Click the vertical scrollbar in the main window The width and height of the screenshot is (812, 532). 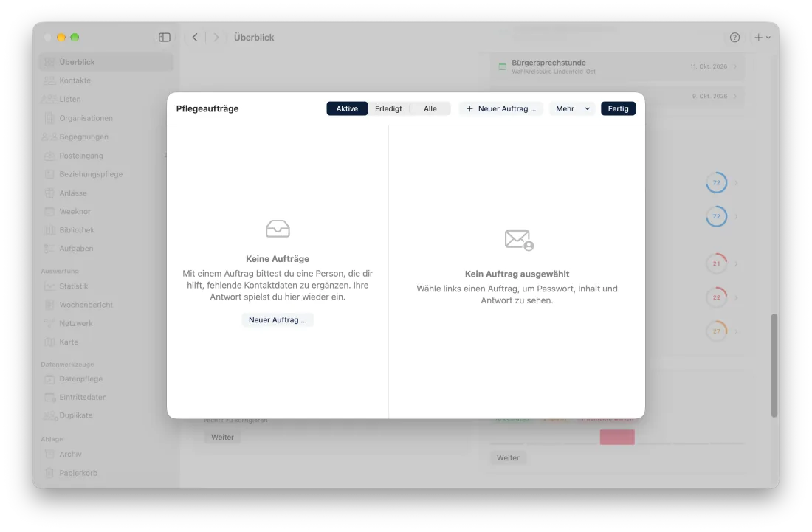coord(774,365)
